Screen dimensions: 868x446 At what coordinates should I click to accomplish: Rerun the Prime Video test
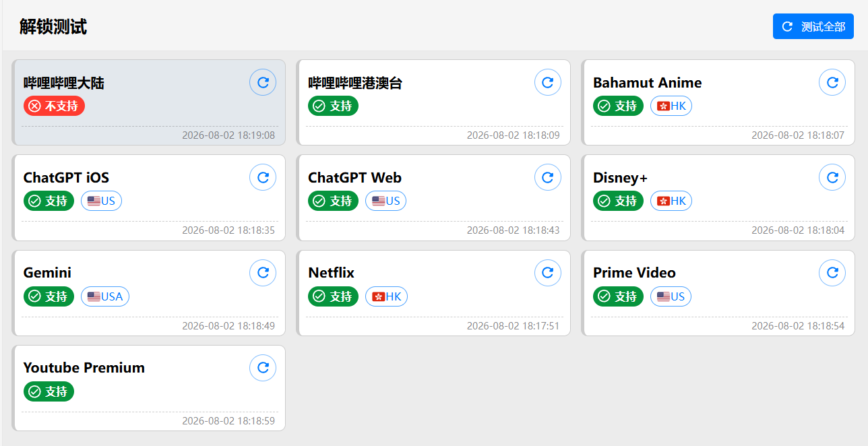coord(832,272)
